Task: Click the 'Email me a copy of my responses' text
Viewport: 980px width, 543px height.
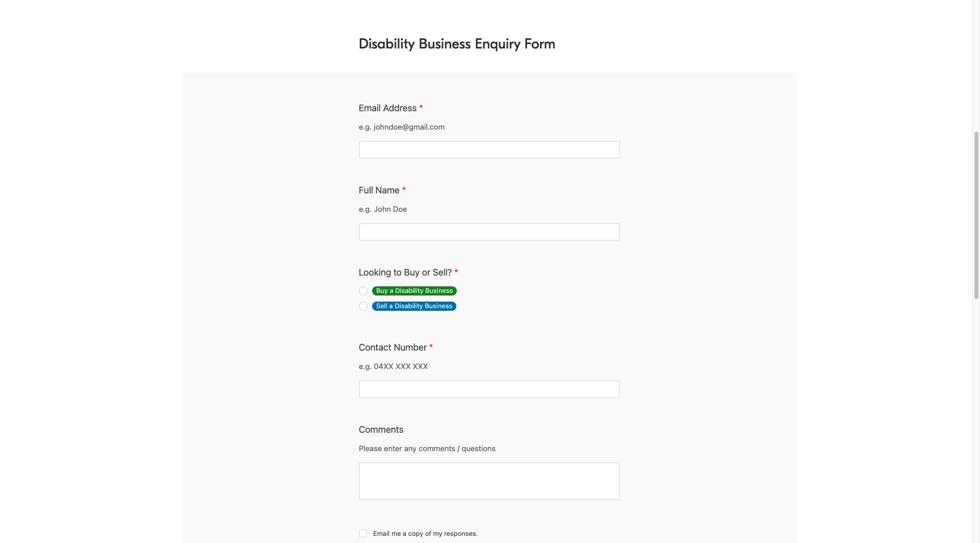Action: [x=425, y=534]
